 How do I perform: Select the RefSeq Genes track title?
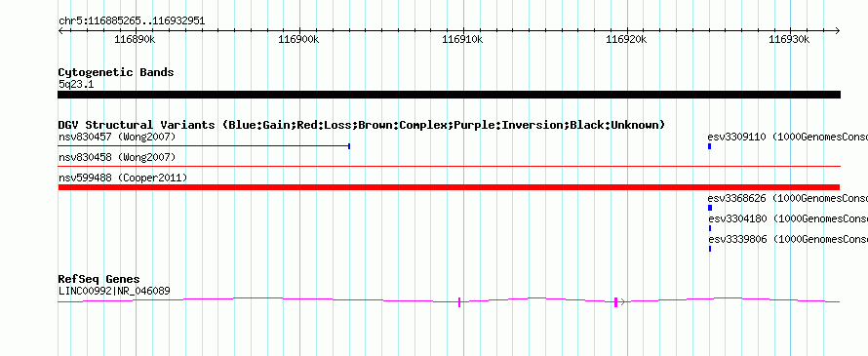pos(99,279)
